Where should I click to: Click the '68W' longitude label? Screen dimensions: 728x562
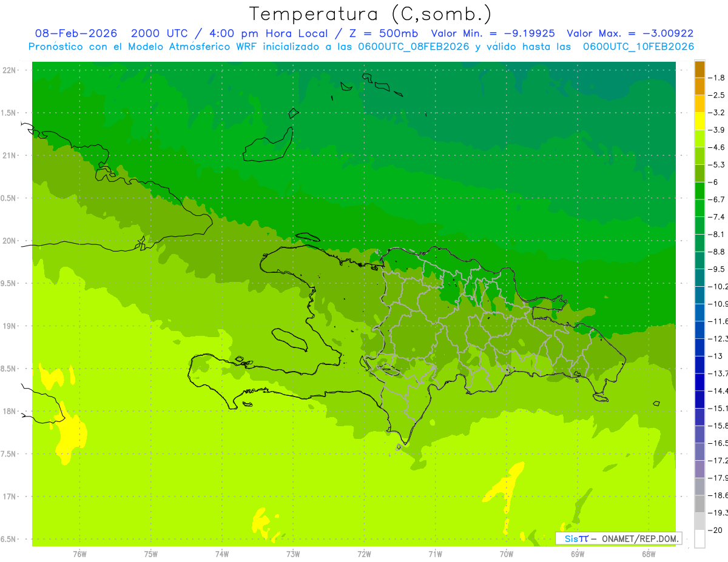click(x=649, y=554)
